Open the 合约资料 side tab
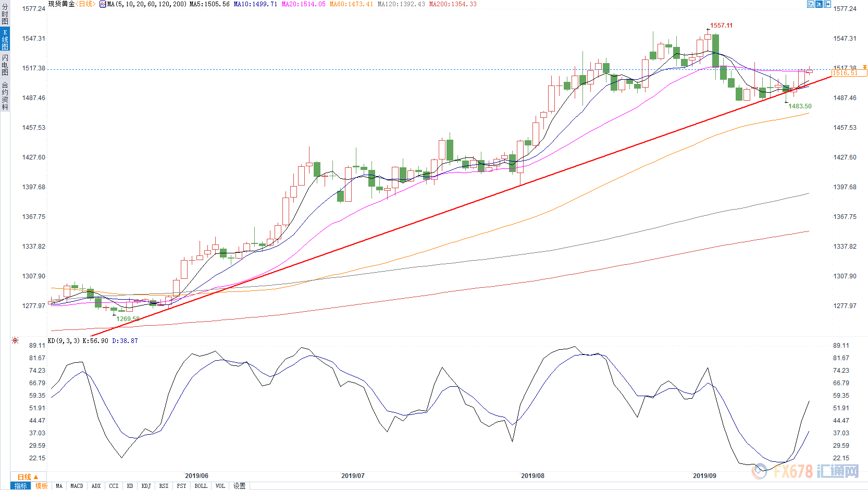This screenshot has width=868, height=490. [5, 96]
